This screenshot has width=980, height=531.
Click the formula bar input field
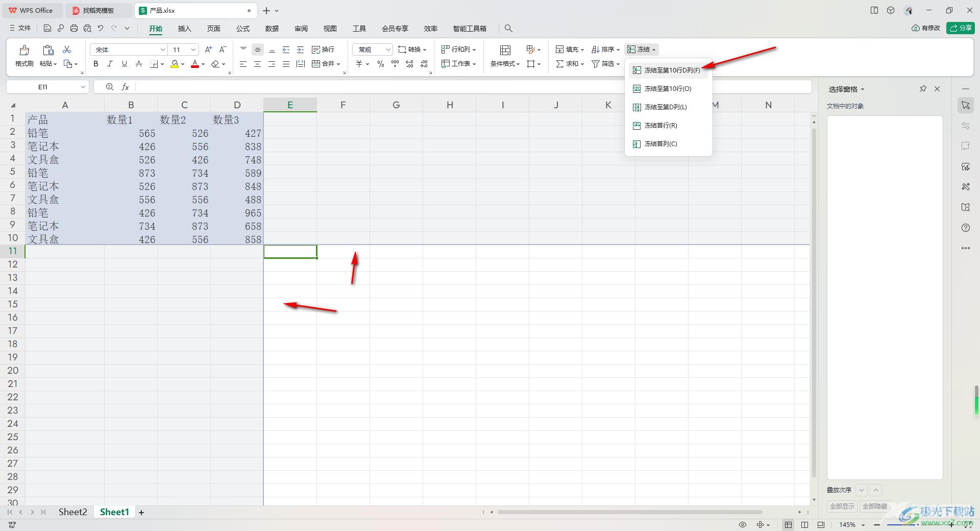click(473, 87)
